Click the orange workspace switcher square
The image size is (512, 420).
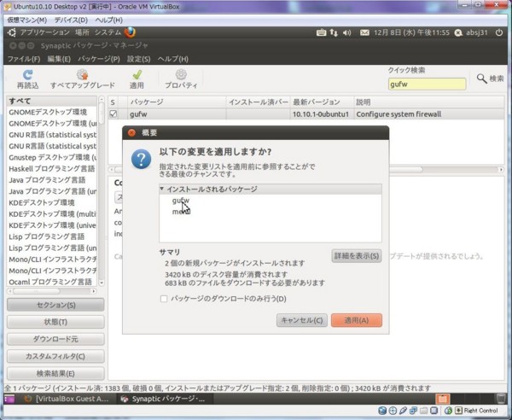442,399
